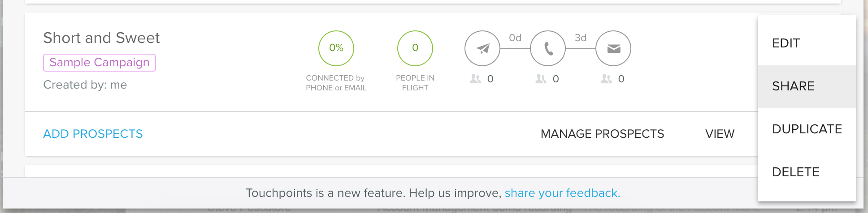Click the Sample Campaign tag
Screen dimensions: 868x213
click(x=100, y=63)
